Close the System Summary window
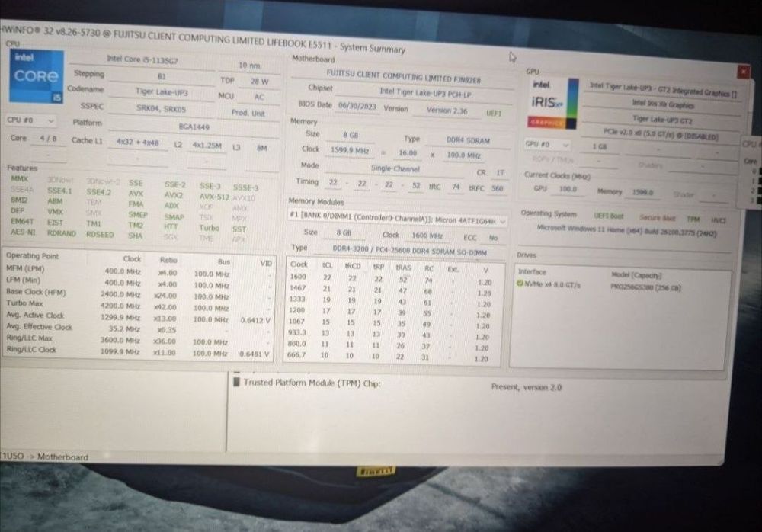 point(743,72)
